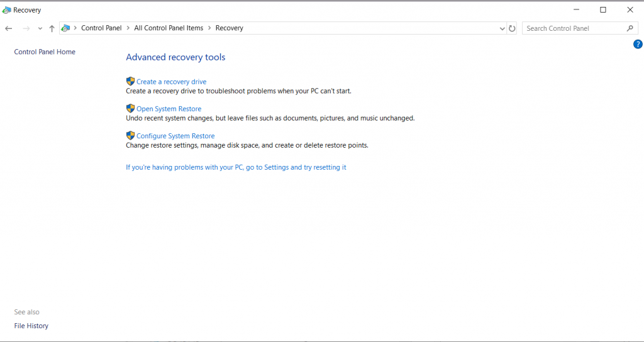The width and height of the screenshot is (644, 342).
Task: Open the recent locations dropdown arrow
Action: point(40,28)
